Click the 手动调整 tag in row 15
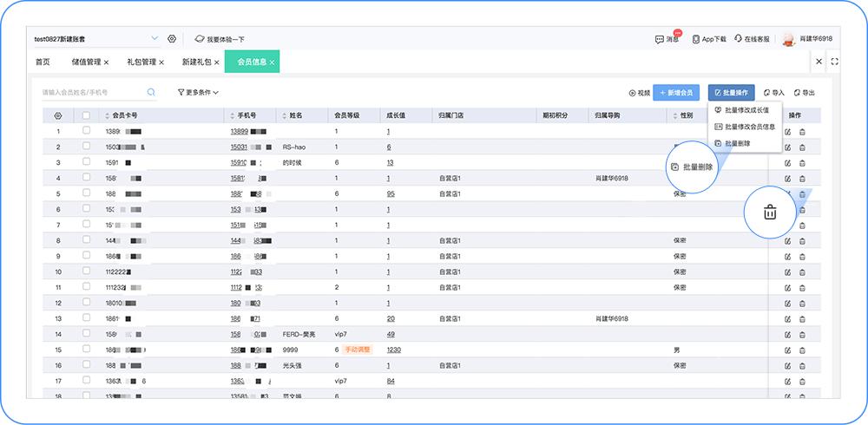Viewport: 868px width, 425px height. tap(358, 350)
